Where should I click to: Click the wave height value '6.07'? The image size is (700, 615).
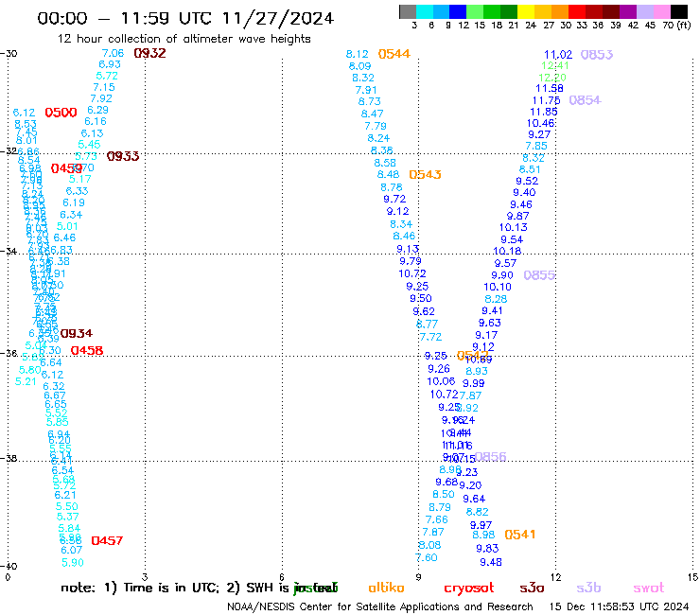coord(72,551)
